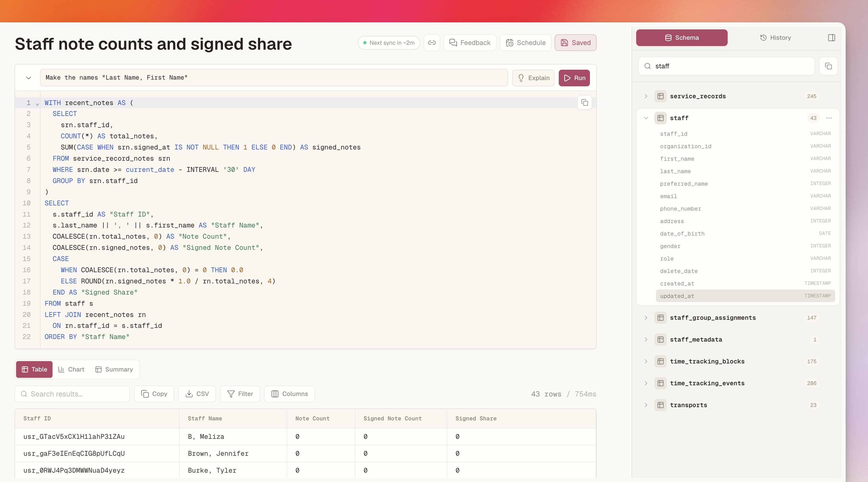Expand the transports table chevron
Viewport: 868px width, 482px height.
(x=646, y=405)
